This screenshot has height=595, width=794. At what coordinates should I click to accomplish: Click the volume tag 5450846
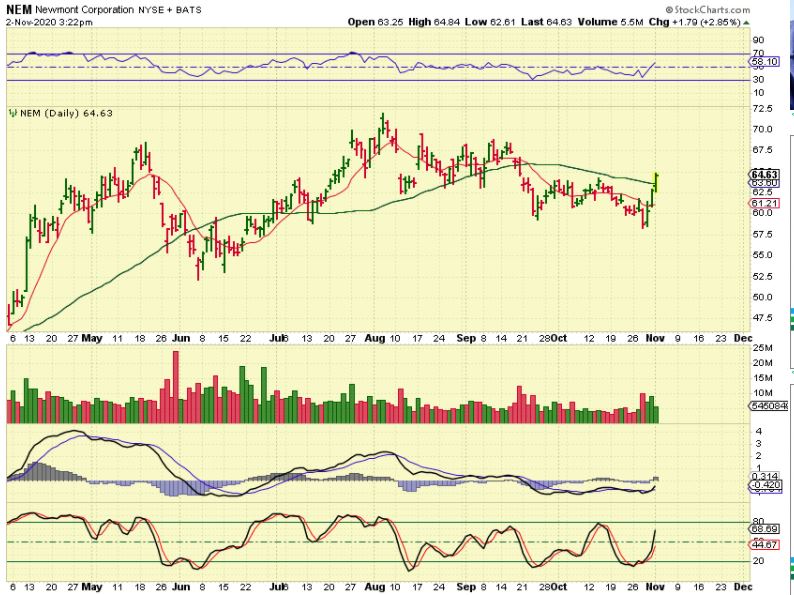tap(766, 406)
